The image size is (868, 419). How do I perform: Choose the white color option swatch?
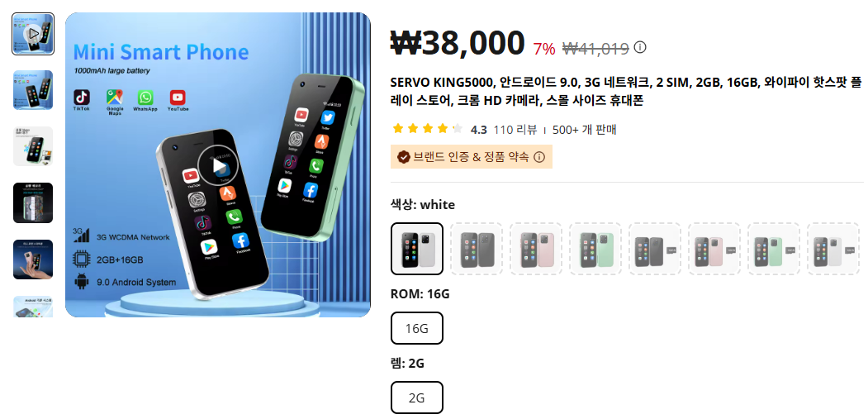[417, 249]
